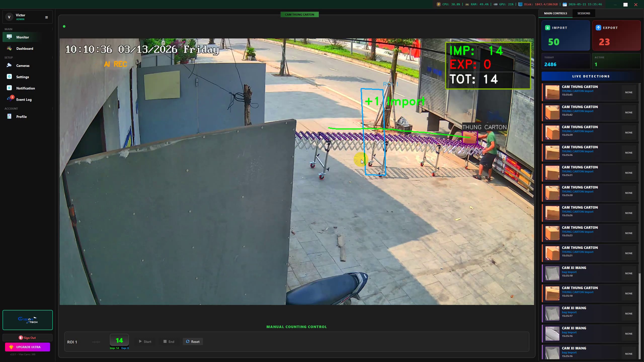Open the Profile icon under Account

9,116
